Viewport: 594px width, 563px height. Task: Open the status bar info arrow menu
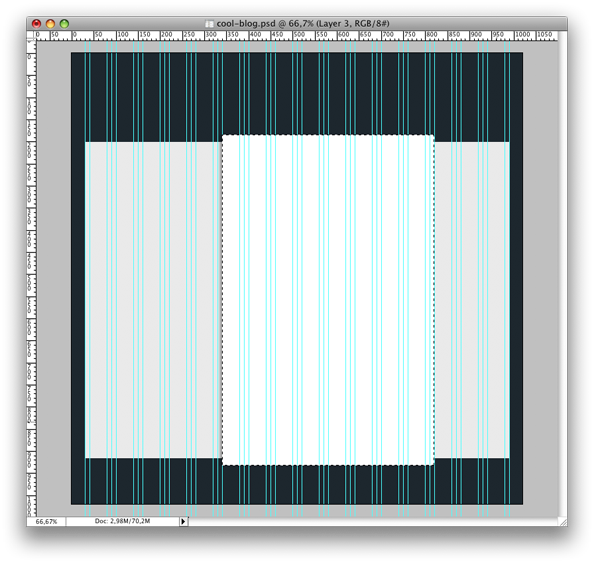click(183, 521)
